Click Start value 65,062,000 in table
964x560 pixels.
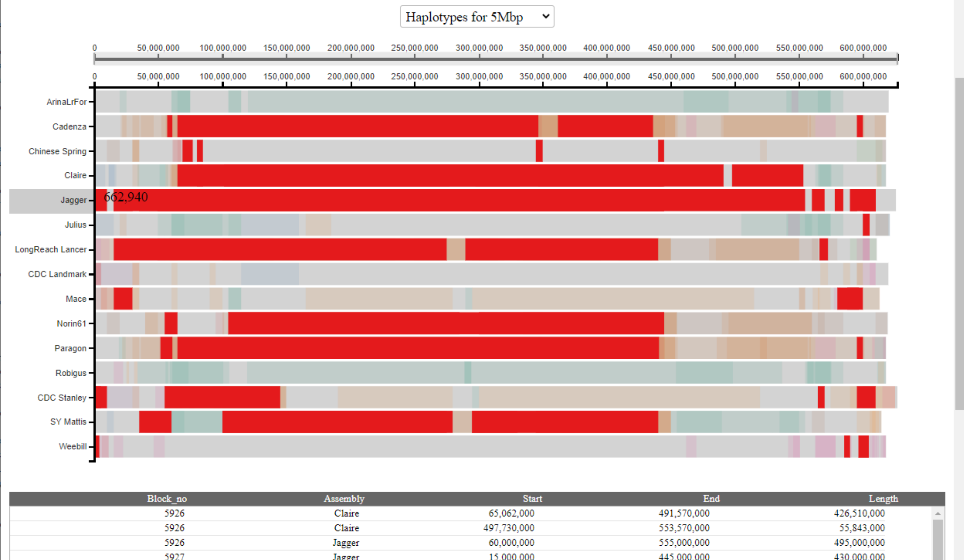tap(511, 513)
